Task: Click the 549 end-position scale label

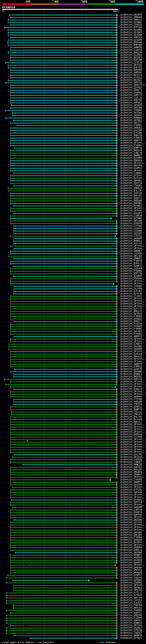Action: click(115, 11)
